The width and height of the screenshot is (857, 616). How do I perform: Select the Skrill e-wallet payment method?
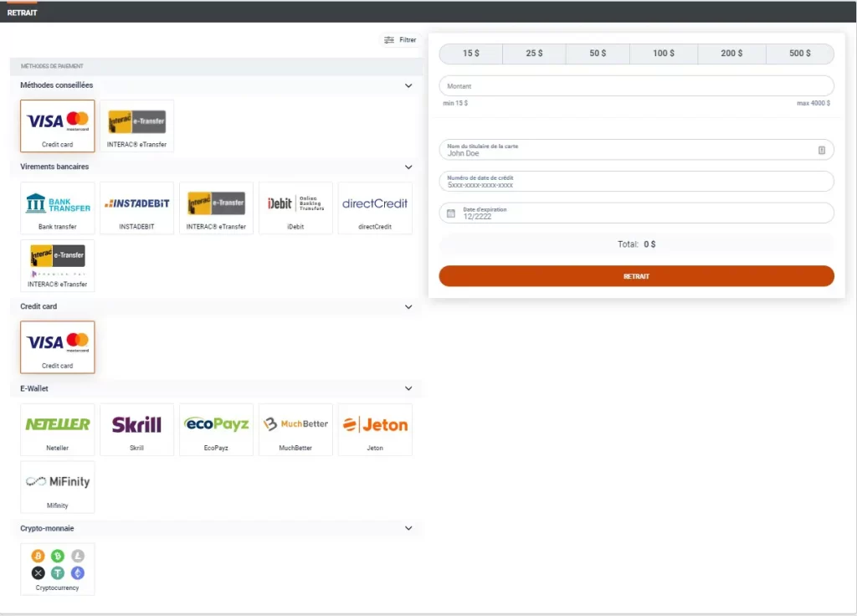pos(136,429)
